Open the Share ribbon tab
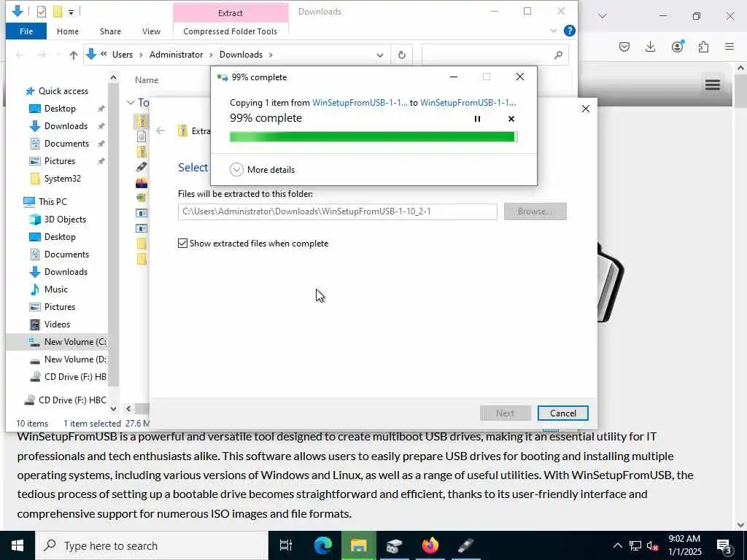The image size is (747, 560). (110, 31)
